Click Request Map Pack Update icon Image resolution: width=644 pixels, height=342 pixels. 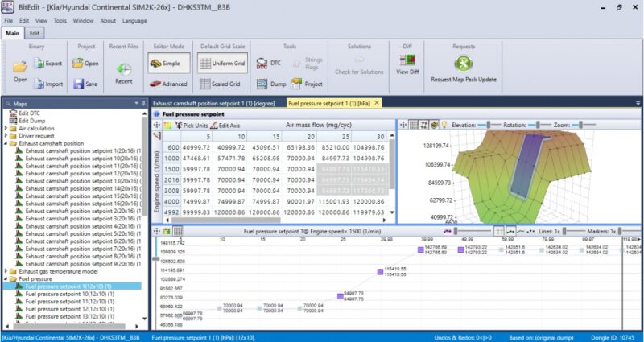[463, 65]
